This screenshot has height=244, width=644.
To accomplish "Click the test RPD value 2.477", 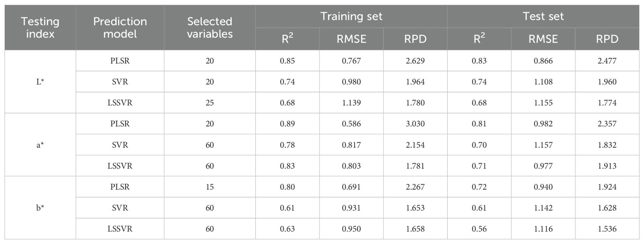I will point(607,61).
